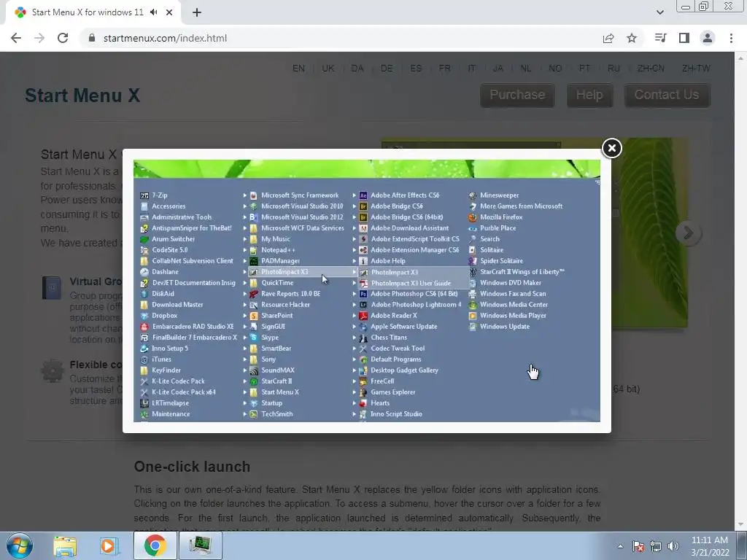Mute the tab via speaker icon
The height and width of the screenshot is (560, 747).
153,12
